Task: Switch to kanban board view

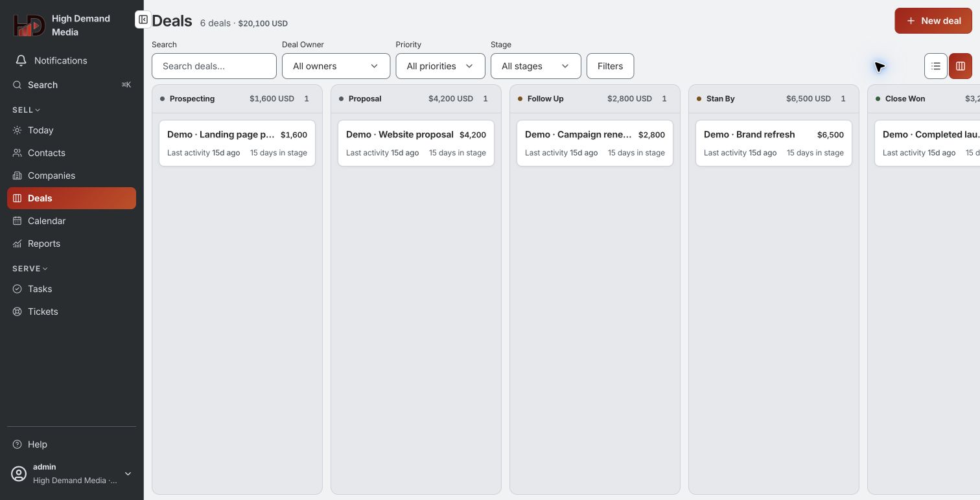Action: [961, 66]
